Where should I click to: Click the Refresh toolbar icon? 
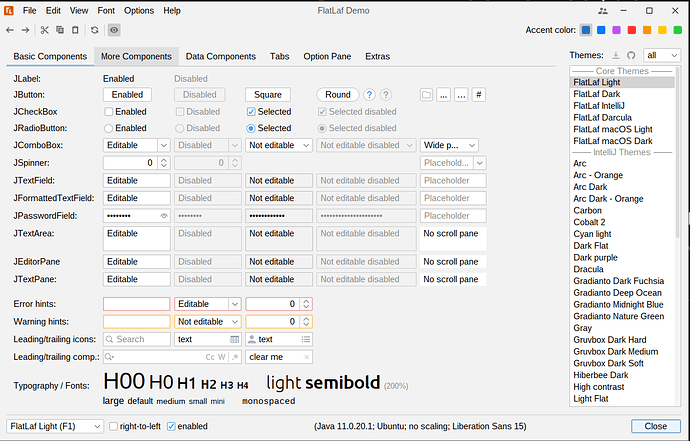coord(95,30)
